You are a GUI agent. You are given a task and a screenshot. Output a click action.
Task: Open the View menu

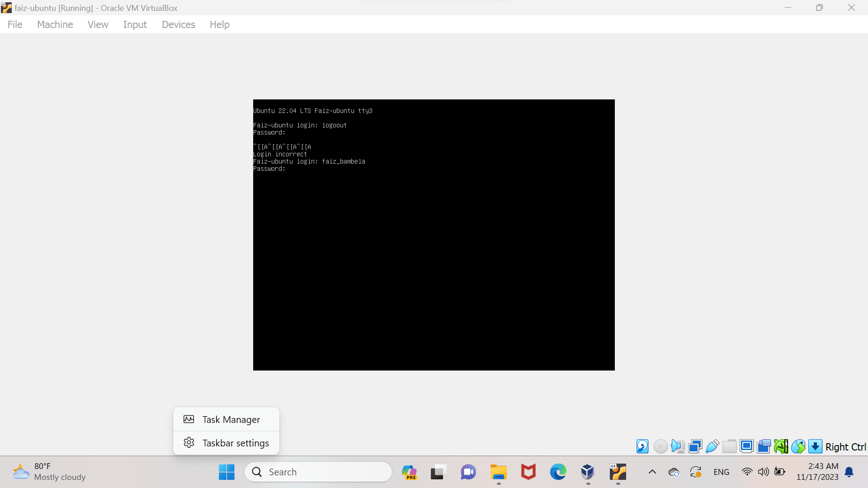pyautogui.click(x=98, y=24)
